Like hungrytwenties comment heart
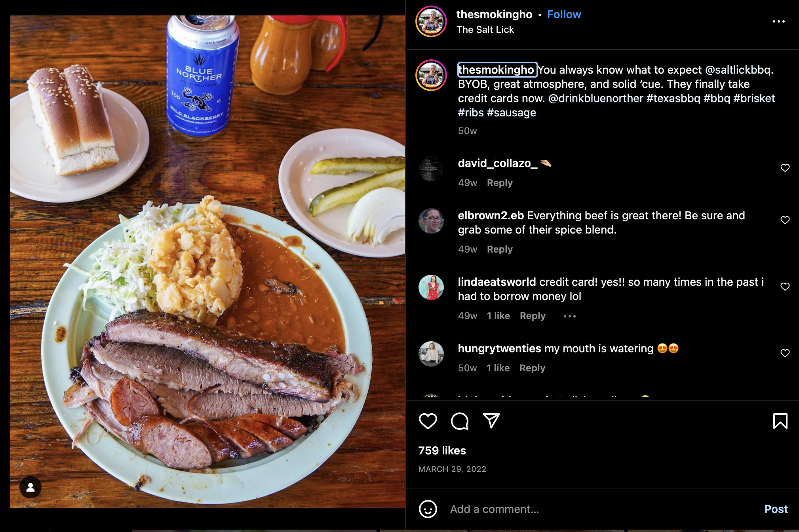 coord(785,353)
